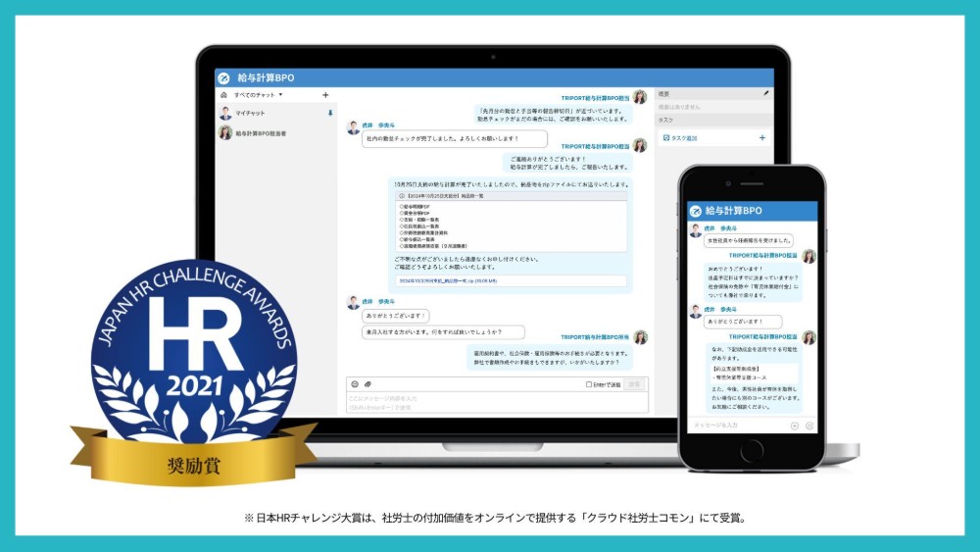Toggle the pin icon on マイチャット

pos(330,113)
